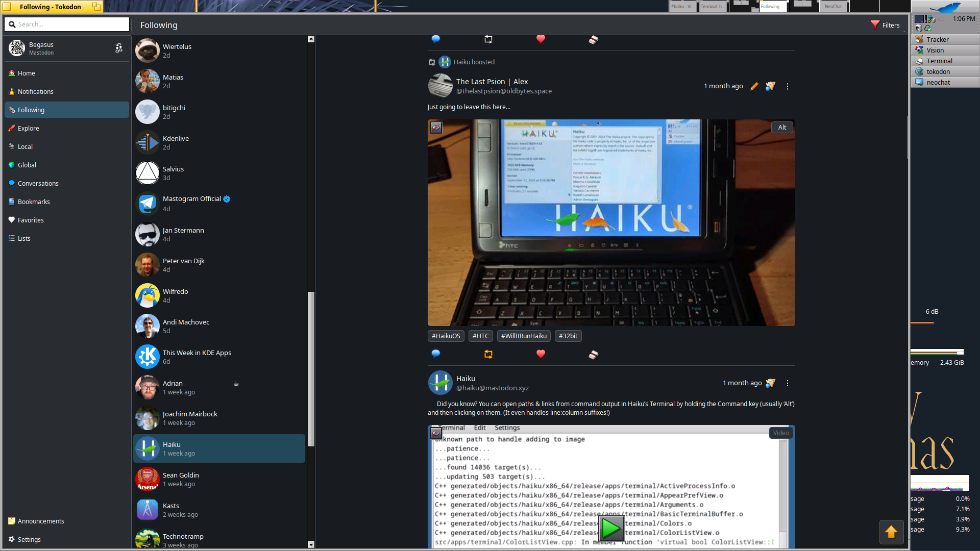The image size is (980, 551).
Task: Click the reply icon under The Last Psion post
Action: coord(436,354)
